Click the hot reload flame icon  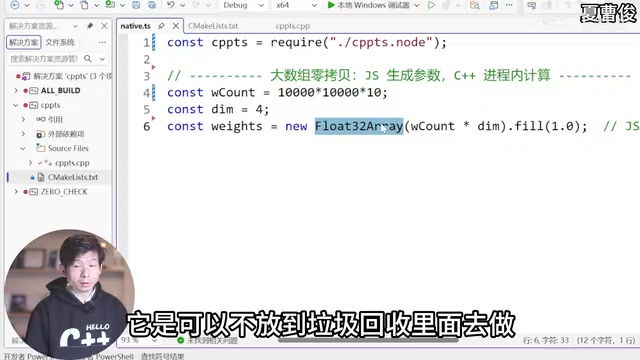pos(447,5)
